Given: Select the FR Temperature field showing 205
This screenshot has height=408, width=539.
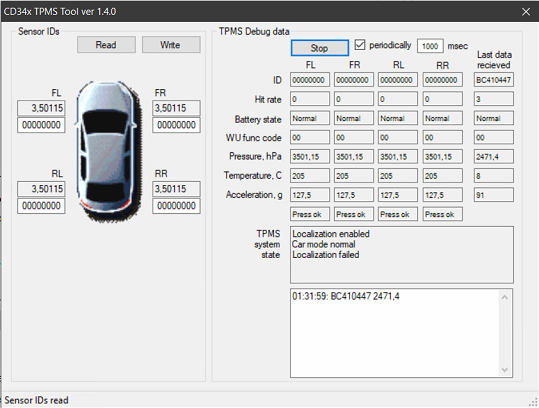Looking at the screenshot, I should point(354,176).
